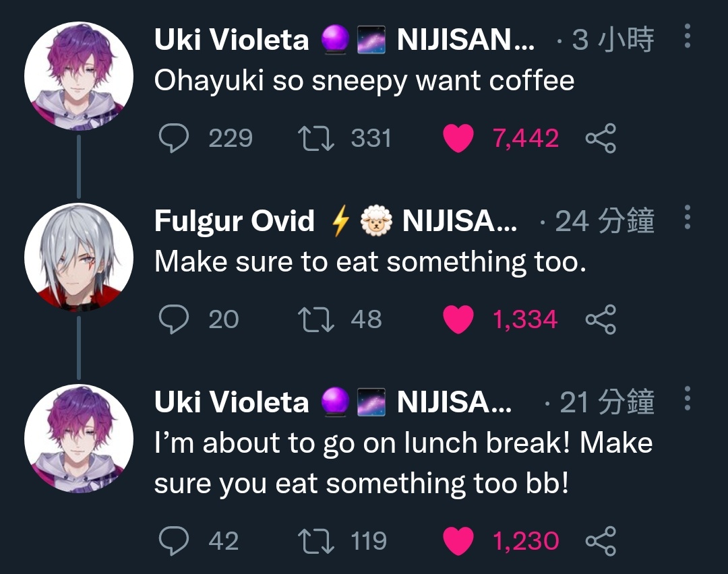Reply to Fulgur Ovid's tweet
728x574 pixels.
click(174, 319)
